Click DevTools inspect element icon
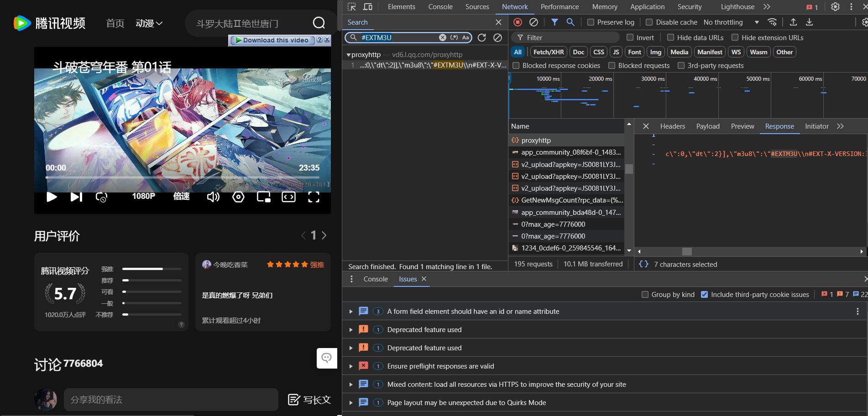The image size is (868, 416). point(351,7)
